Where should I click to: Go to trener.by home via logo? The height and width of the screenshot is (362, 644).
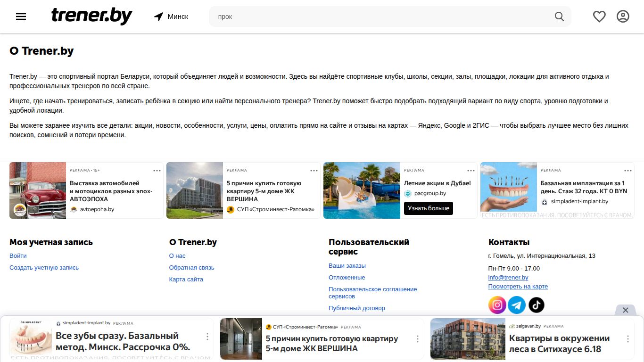(91, 16)
